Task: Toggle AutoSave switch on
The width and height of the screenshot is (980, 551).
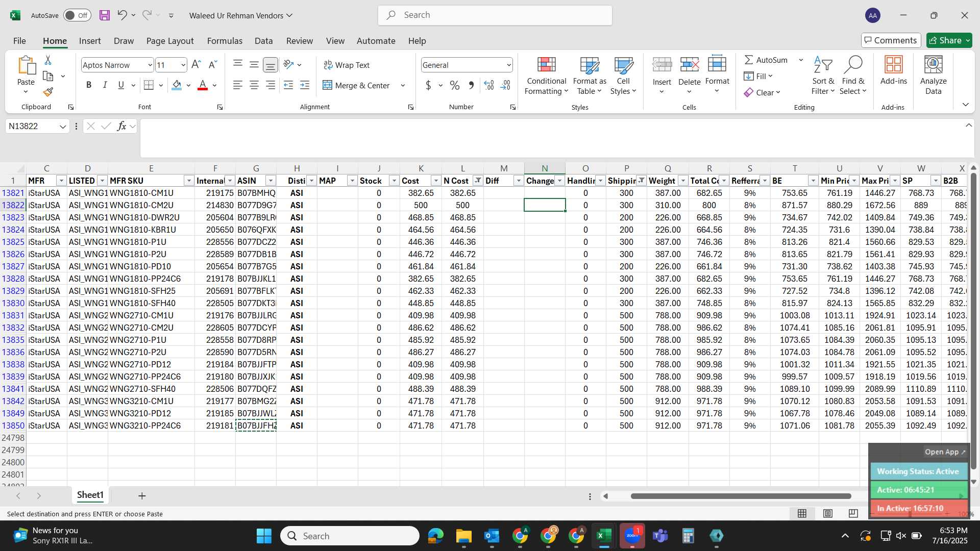Action: (77, 15)
